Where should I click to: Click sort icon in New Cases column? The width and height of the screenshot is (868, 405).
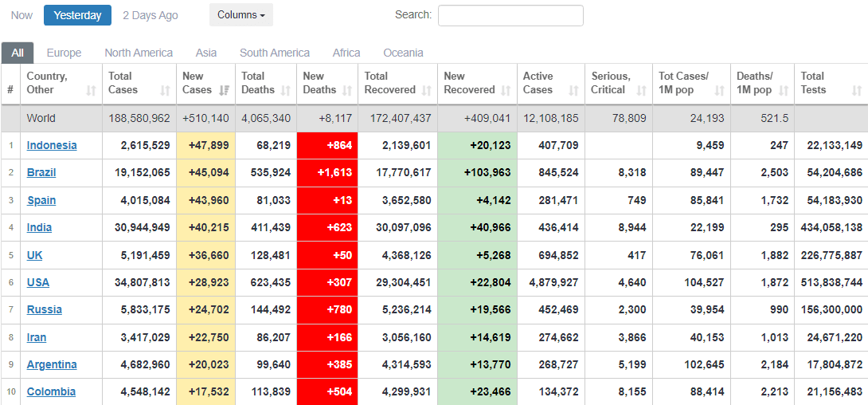(x=224, y=90)
